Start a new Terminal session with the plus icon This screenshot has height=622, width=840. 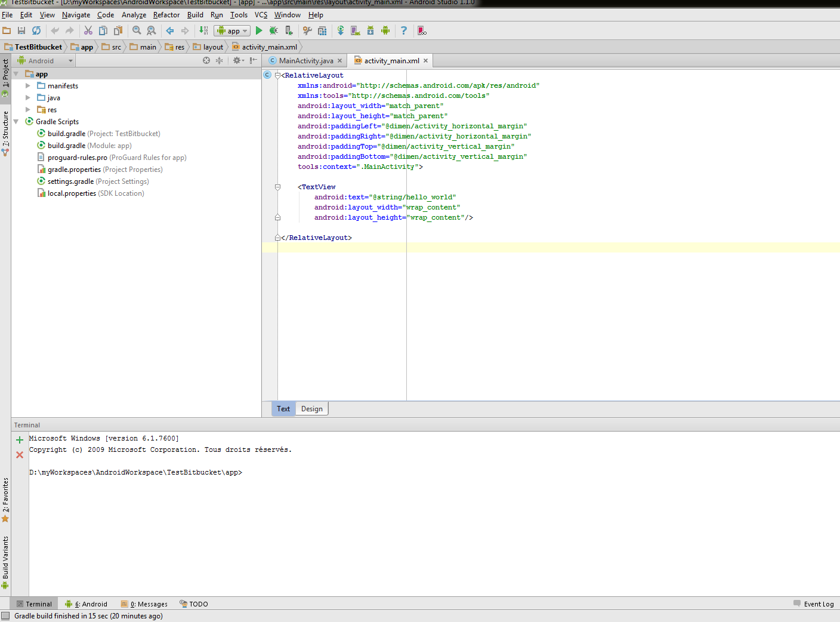point(20,440)
